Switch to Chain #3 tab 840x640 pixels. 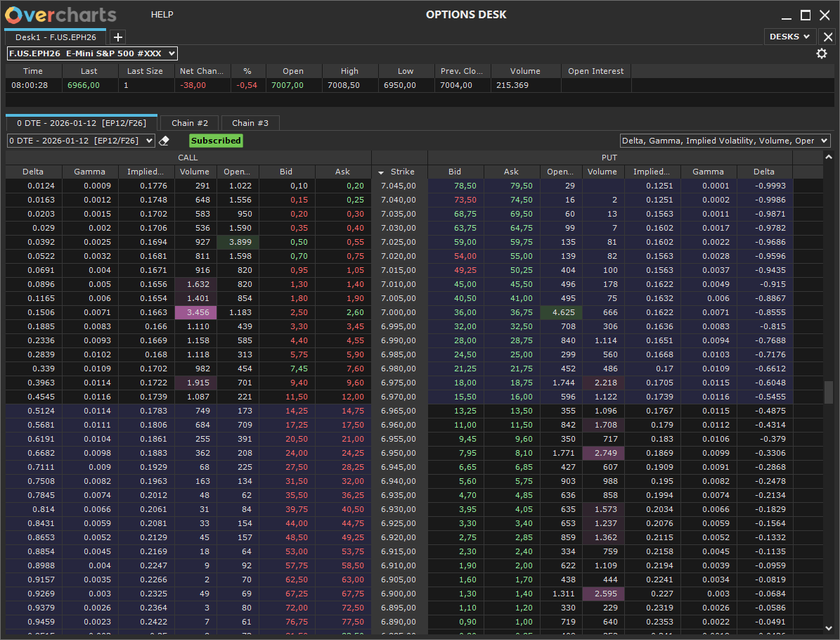250,123
